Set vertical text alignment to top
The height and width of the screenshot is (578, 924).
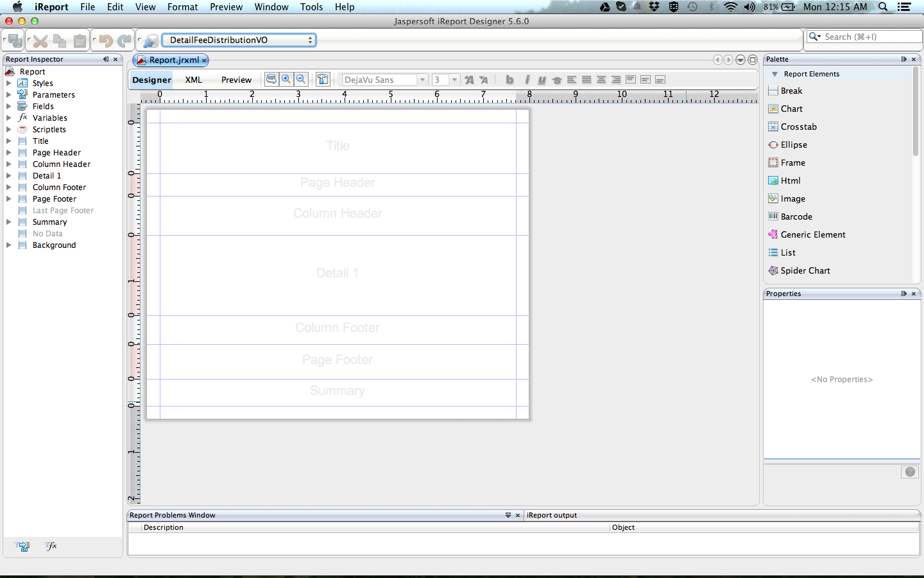[x=631, y=80]
